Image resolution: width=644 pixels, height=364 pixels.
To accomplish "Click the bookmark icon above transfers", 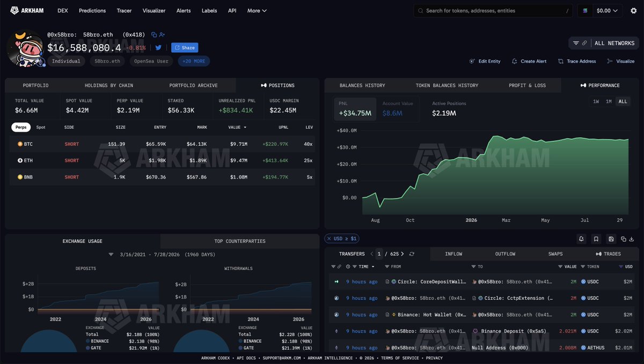I will coord(596,239).
